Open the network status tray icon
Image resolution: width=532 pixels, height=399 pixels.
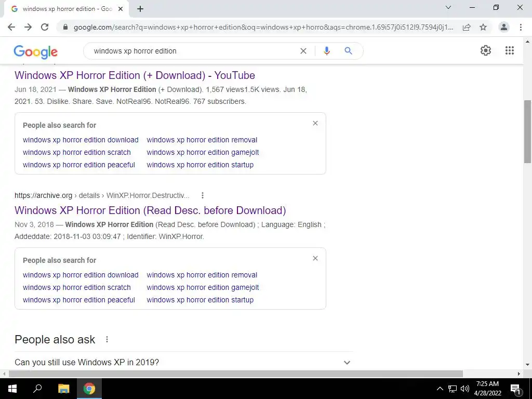[453, 389]
